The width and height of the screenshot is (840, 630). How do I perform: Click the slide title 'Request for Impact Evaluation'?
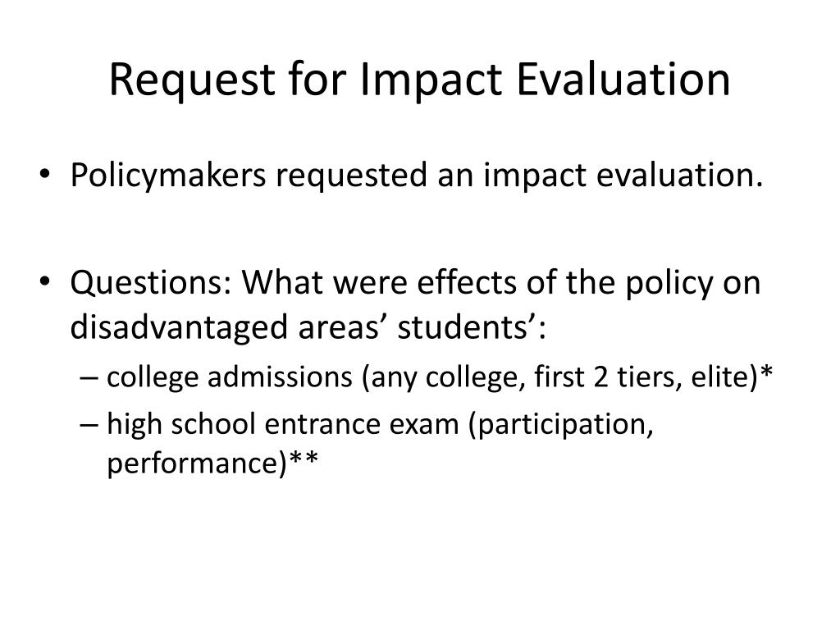coord(419,80)
